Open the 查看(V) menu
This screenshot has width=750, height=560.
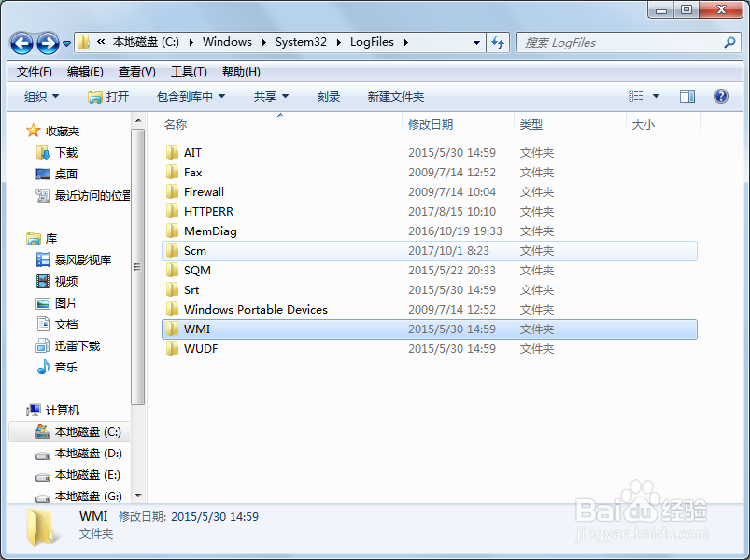[x=136, y=72]
